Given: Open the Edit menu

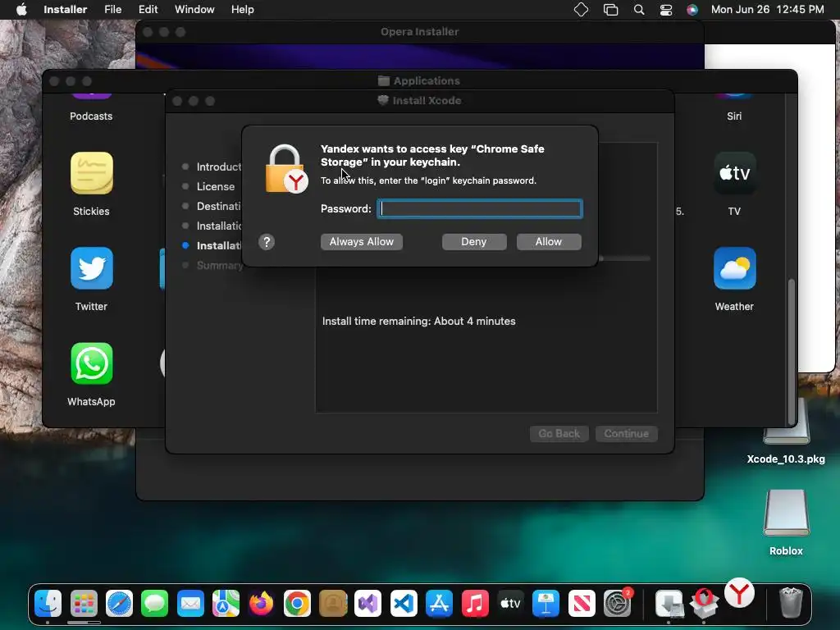Looking at the screenshot, I should (148, 10).
